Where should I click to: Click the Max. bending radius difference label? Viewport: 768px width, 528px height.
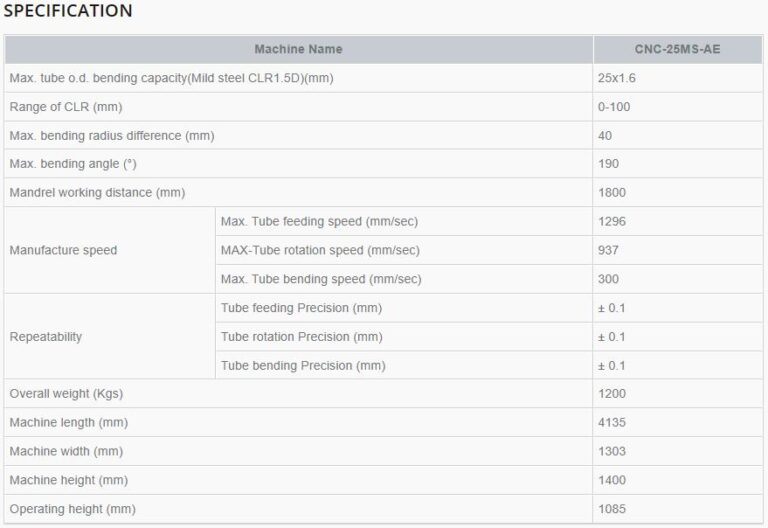point(111,135)
